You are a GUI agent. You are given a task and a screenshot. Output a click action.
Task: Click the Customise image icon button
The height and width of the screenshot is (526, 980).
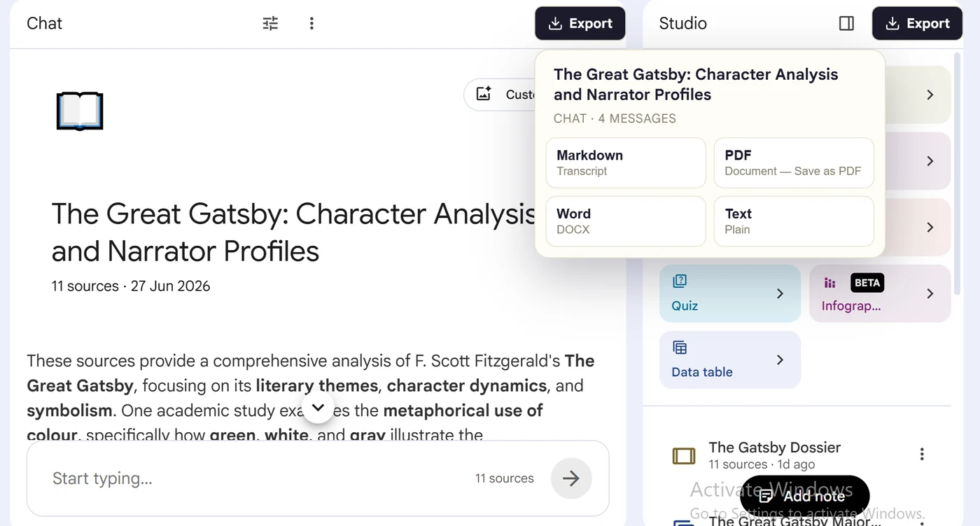pos(484,94)
